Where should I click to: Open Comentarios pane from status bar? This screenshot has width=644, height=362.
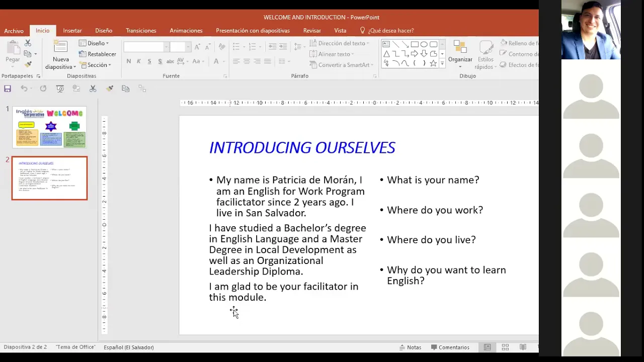pos(450,347)
